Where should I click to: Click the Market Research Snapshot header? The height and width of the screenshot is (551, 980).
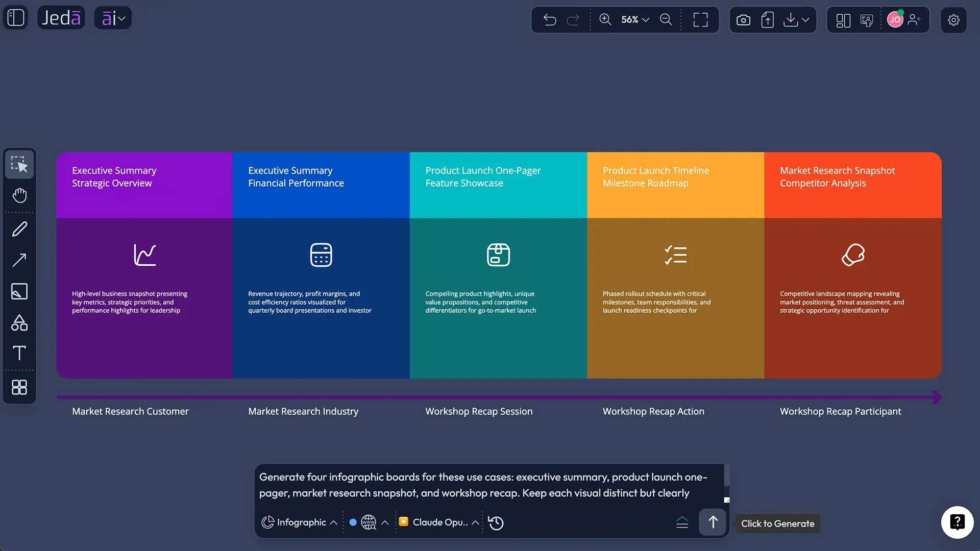853,185
